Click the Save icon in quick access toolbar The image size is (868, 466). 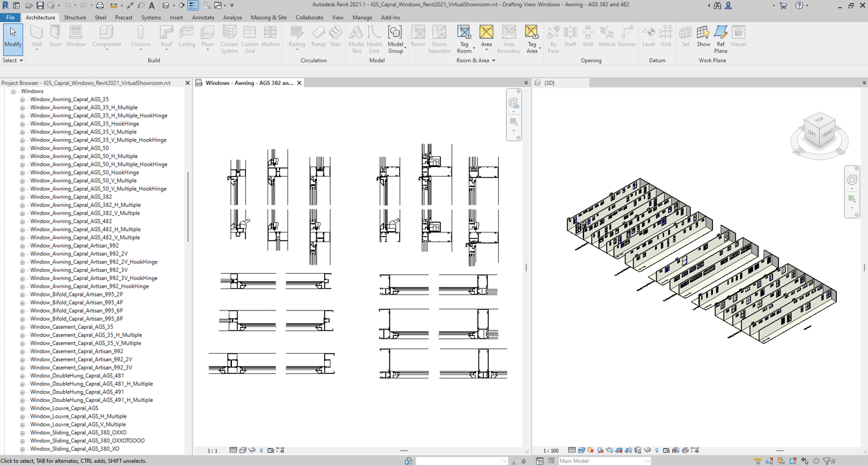[39, 6]
